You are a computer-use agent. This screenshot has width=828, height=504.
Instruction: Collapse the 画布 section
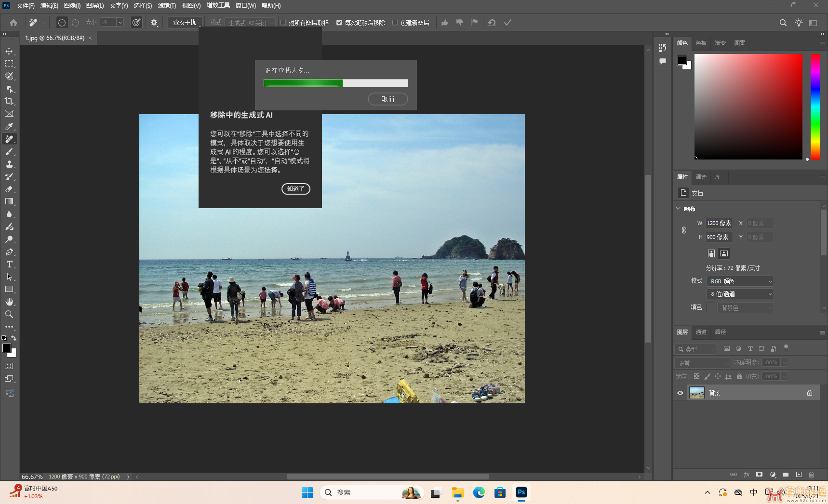coord(678,209)
